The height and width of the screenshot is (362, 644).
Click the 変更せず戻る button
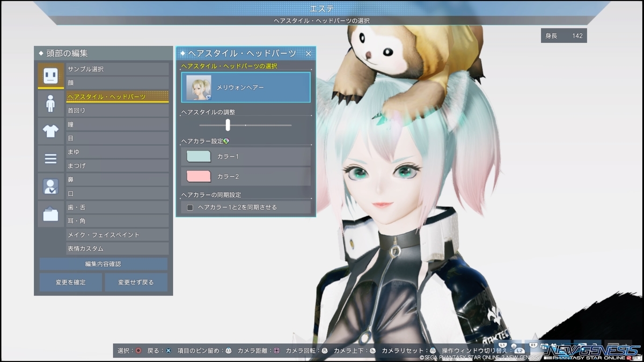click(136, 282)
